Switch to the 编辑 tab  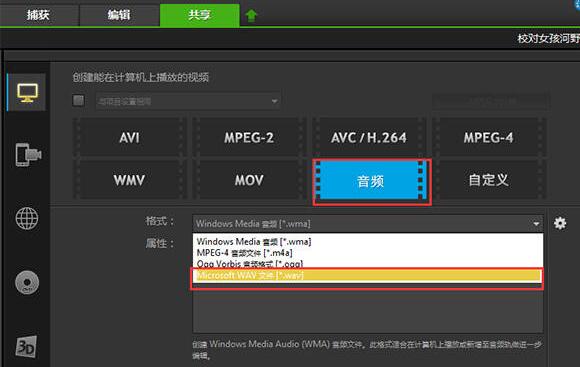click(x=119, y=14)
